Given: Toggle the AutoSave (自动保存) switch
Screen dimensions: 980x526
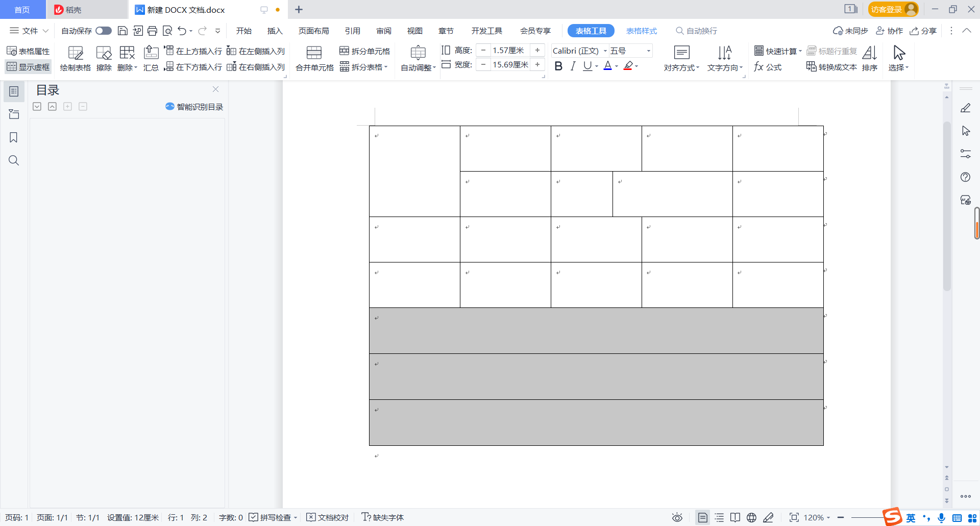Looking at the screenshot, I should click(104, 31).
